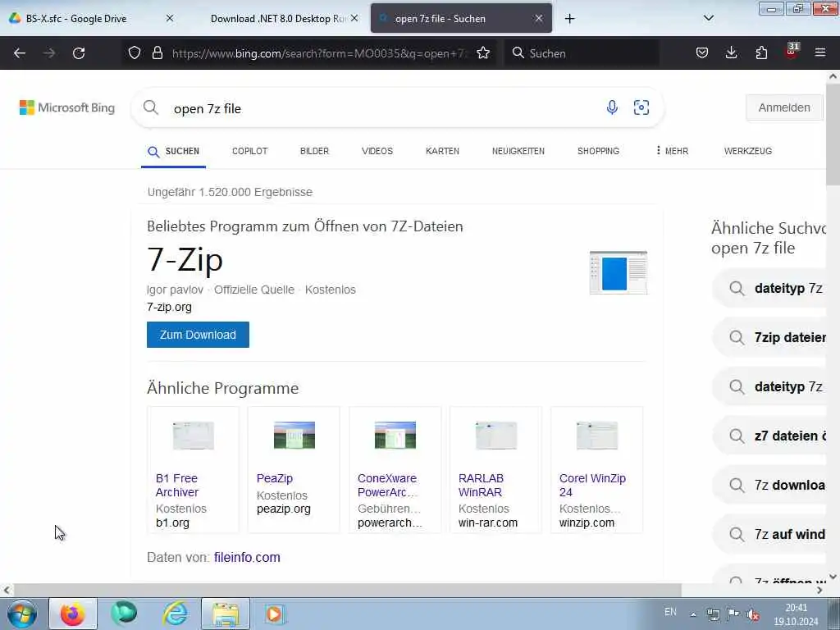
Task: Click the RARLAB WinRAR thumbnail image
Action: tap(496, 435)
